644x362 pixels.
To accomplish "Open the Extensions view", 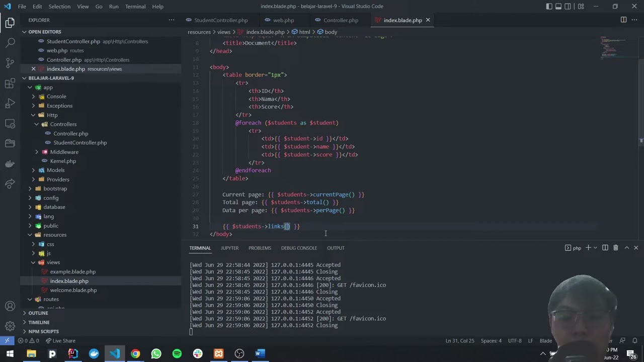I will click(x=10, y=83).
